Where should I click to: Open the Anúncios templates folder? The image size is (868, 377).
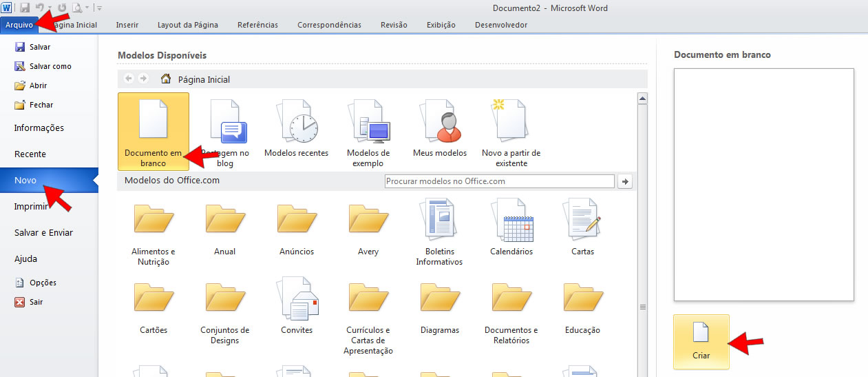point(297,229)
